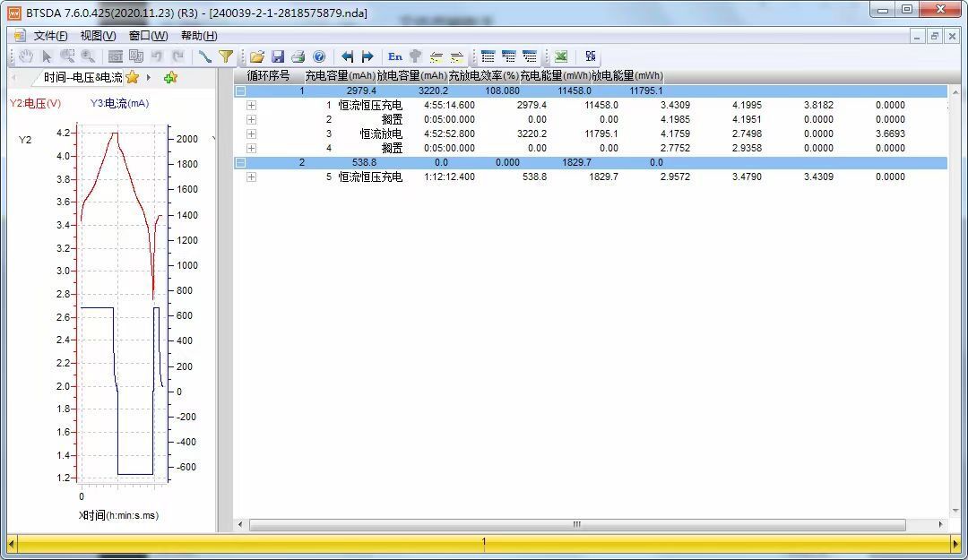Viewport: 968px width, 560px height.
Task: Open the 窗口(W) menu
Action: (x=148, y=36)
